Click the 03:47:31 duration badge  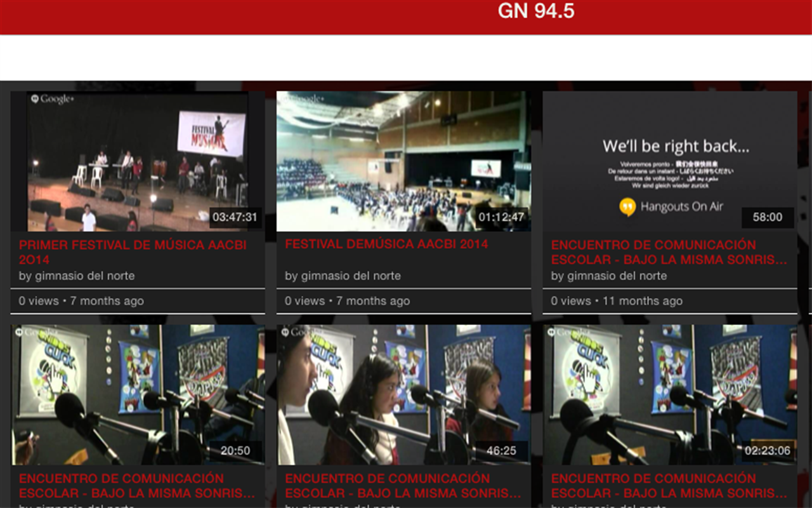pos(235,217)
